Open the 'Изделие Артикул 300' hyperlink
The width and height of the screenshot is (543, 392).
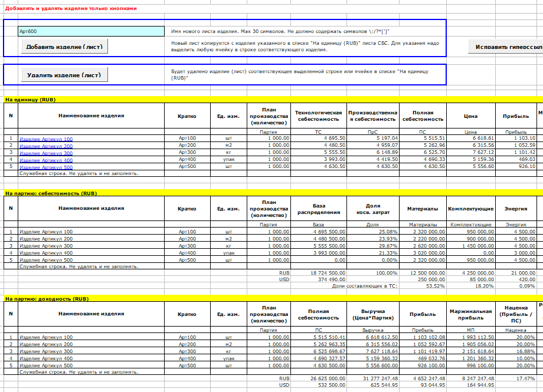click(46, 153)
